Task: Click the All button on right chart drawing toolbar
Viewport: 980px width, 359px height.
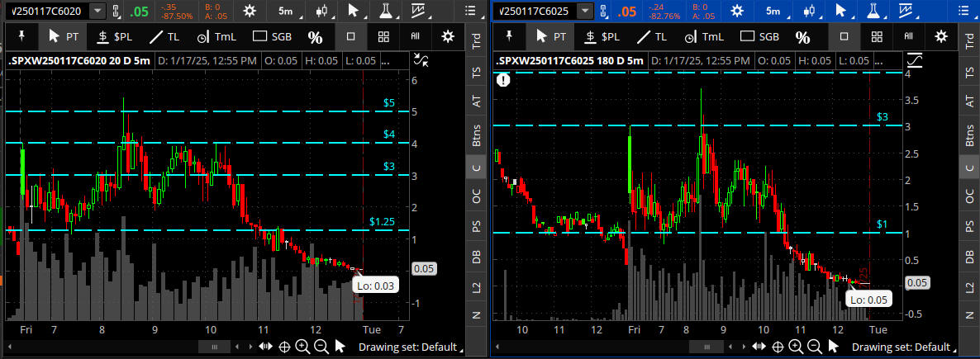Action: tap(909, 36)
